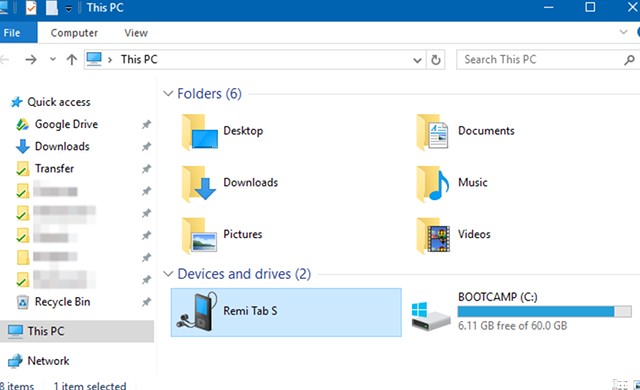Click the refresh button beside address bar
Image resolution: width=640 pixels, height=390 pixels.
436,60
